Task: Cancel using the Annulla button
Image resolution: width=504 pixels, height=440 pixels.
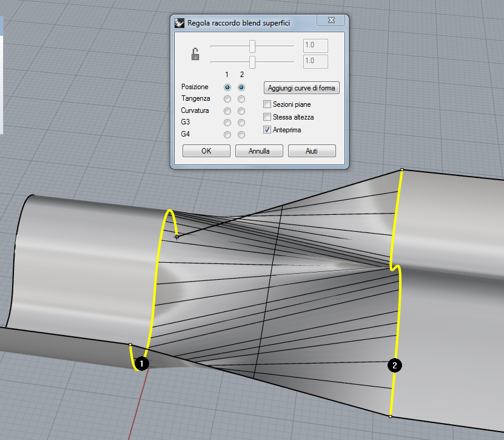Action: point(259,151)
